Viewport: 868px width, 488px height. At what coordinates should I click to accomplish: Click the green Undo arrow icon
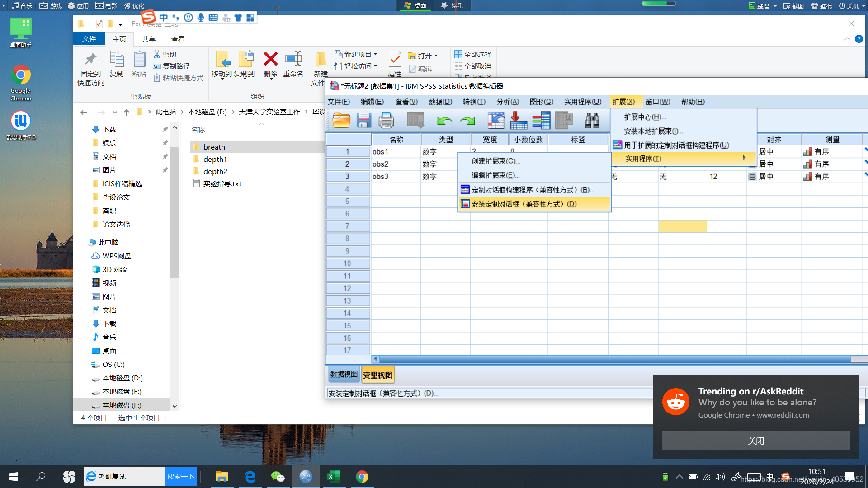point(444,120)
